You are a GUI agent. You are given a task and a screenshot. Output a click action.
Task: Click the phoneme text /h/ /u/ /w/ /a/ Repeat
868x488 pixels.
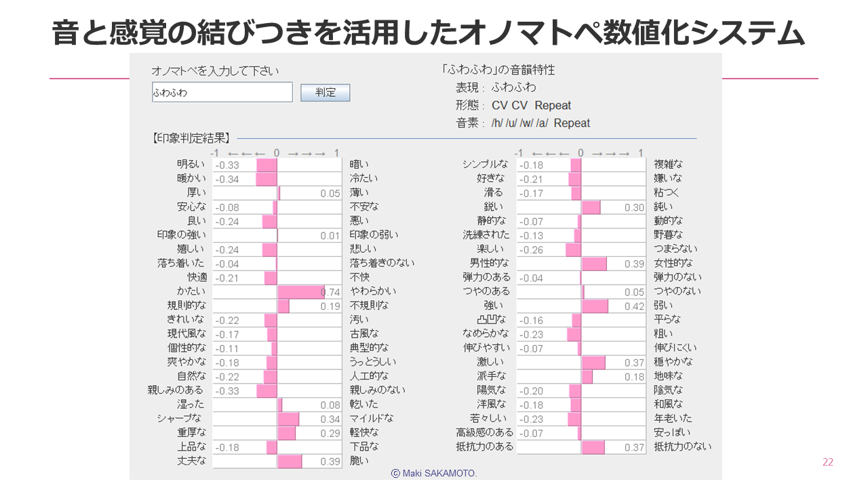tap(540, 123)
